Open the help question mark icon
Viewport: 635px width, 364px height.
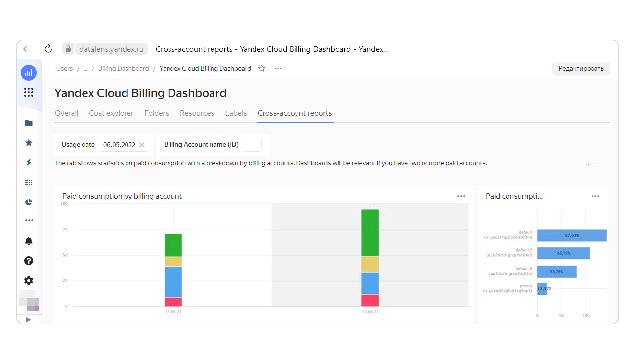[x=29, y=261]
